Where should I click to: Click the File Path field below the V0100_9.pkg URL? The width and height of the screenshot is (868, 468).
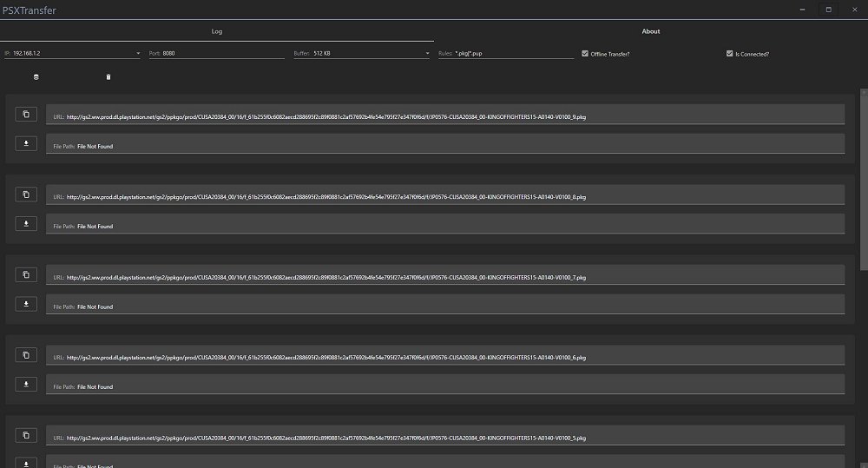[x=445, y=143]
